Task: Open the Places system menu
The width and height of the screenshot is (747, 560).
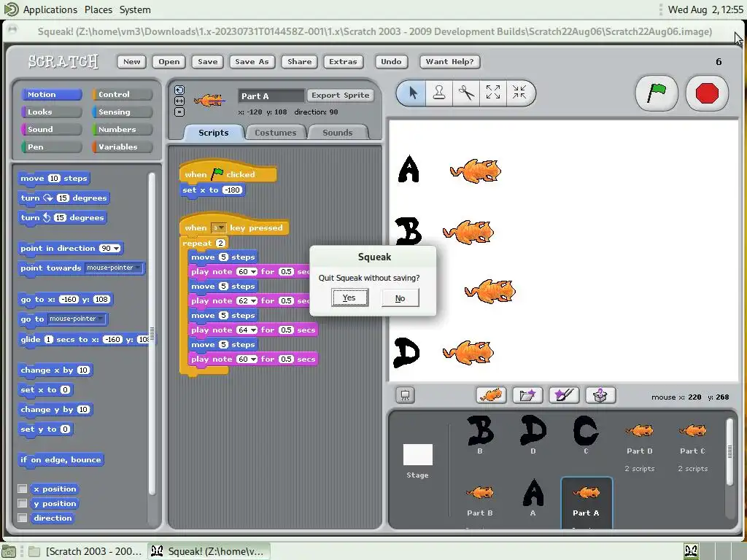Action: 98,9
